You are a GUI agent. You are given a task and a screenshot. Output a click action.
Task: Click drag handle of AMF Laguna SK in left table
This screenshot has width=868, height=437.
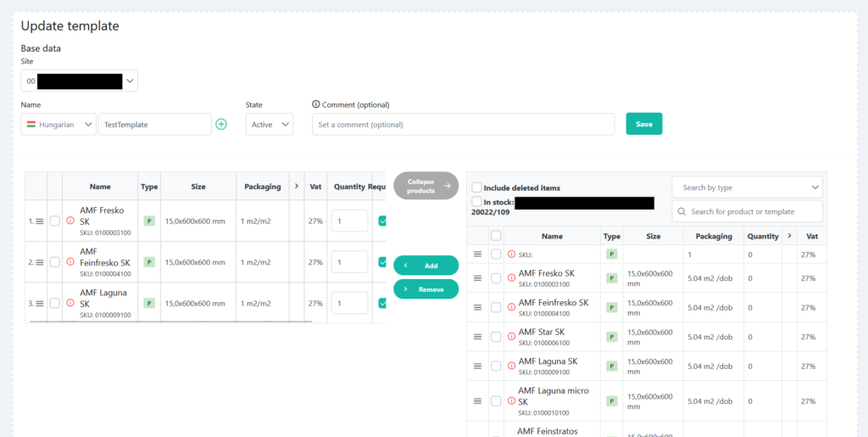pos(40,303)
